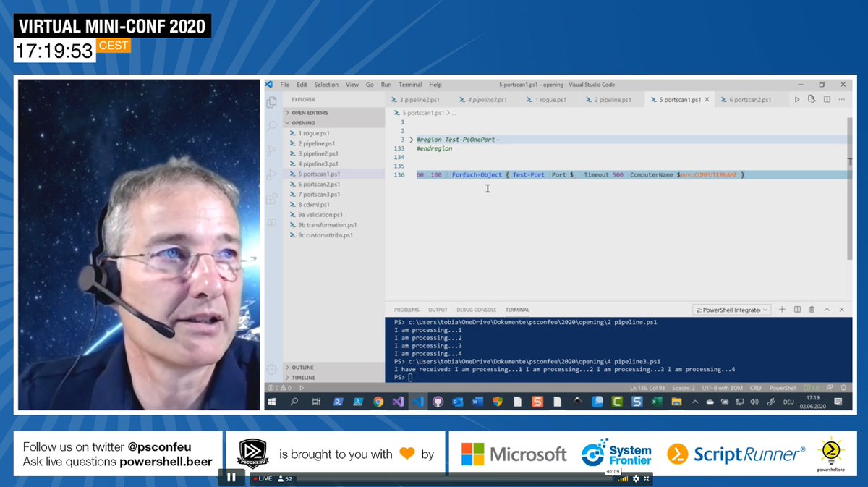Open Word from the taskbar
This screenshot has height=487, width=868.
click(x=477, y=401)
